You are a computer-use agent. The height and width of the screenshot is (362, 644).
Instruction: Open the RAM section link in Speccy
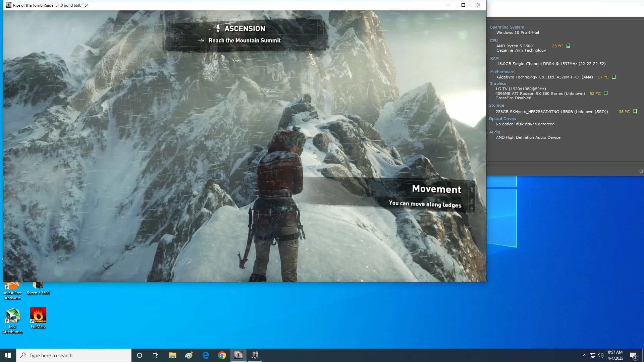coord(494,58)
